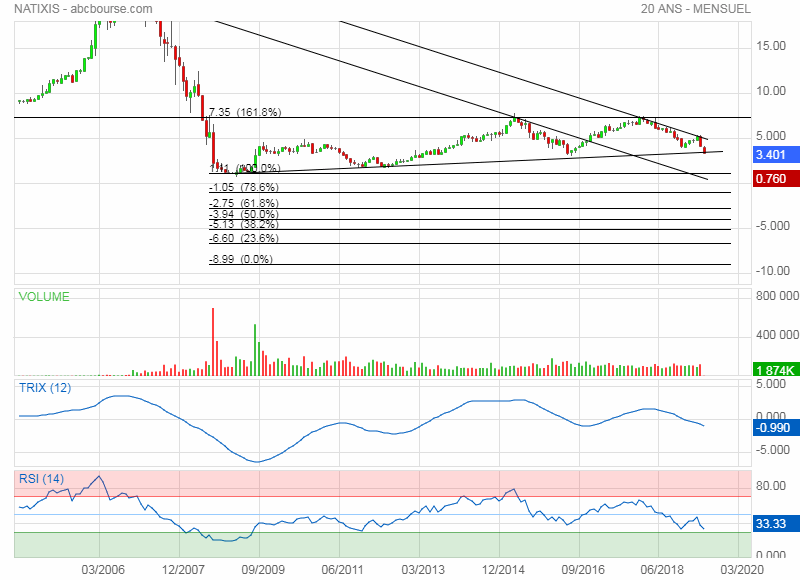Click the 7.35 (161.8%) Fibonacci label
Viewport: 800px width, 580px height.
pyautogui.click(x=245, y=112)
